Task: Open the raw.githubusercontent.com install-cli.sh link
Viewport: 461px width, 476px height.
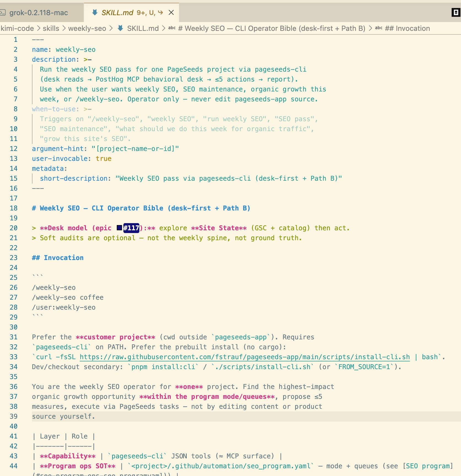Action: pos(245,357)
